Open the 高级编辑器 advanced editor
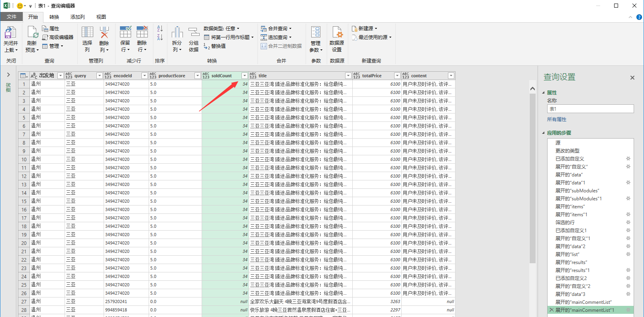The image size is (644, 317). coord(58,37)
